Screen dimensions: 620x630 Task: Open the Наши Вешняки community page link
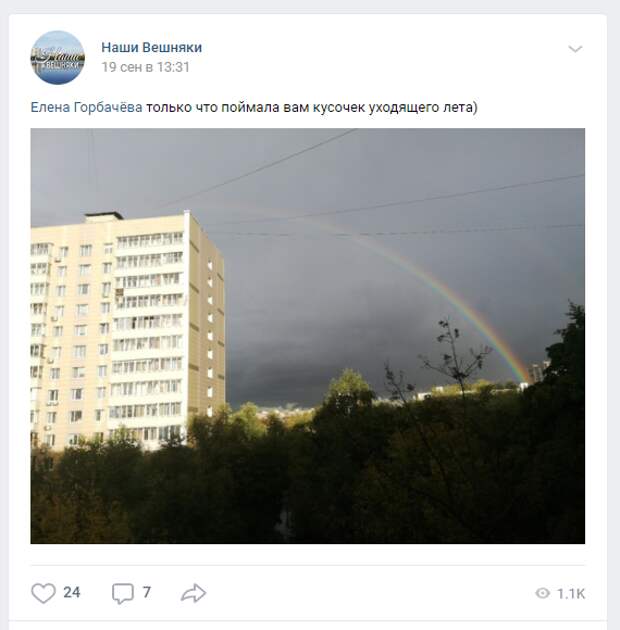151,47
